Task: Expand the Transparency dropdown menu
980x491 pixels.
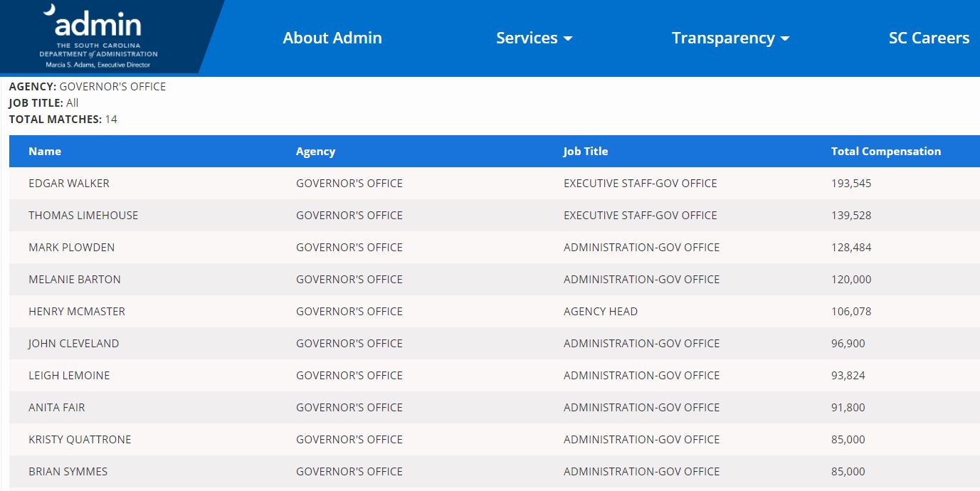Action: click(730, 38)
